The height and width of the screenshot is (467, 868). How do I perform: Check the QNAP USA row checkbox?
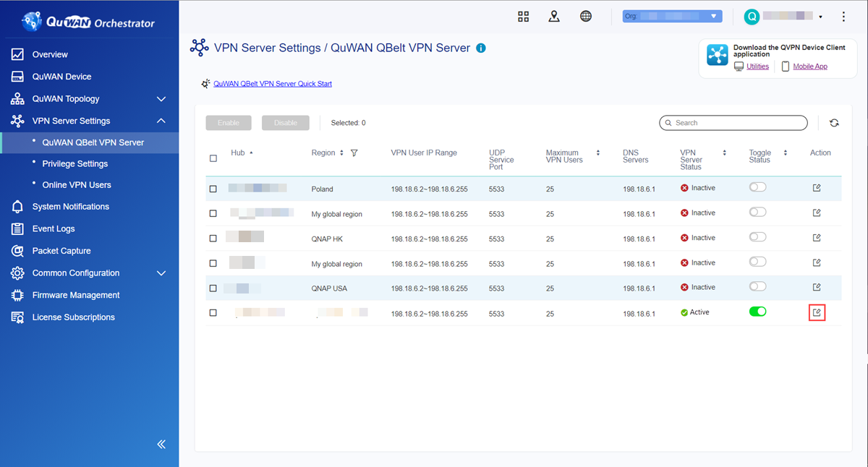tap(213, 288)
